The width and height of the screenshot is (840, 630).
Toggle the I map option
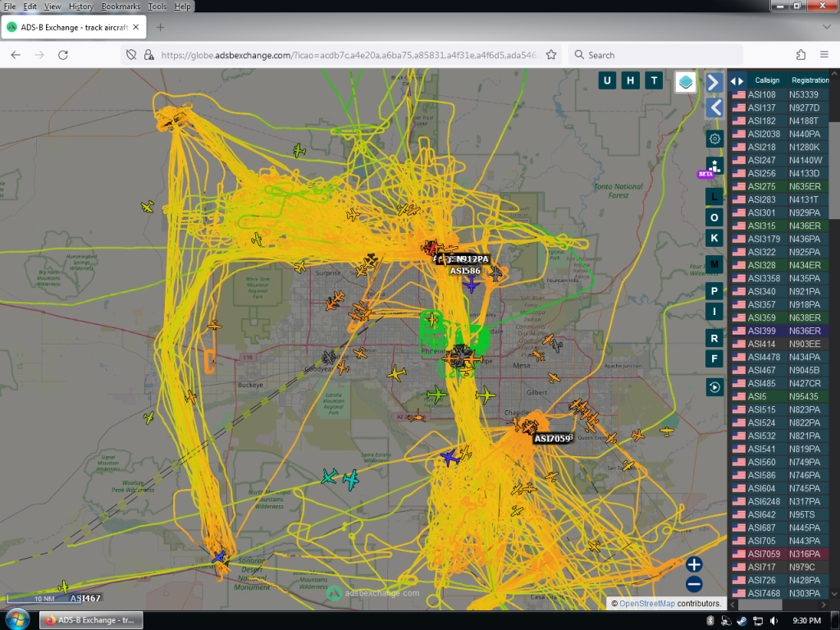[x=714, y=311]
